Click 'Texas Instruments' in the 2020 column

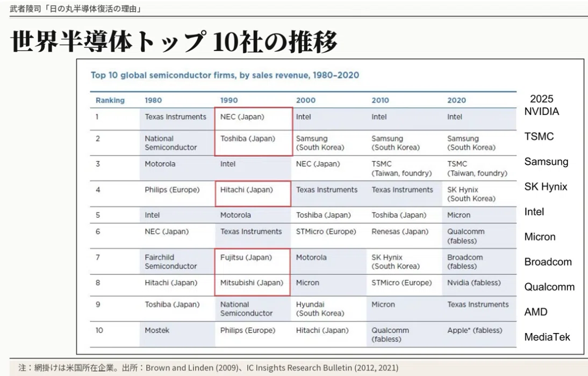478,305
